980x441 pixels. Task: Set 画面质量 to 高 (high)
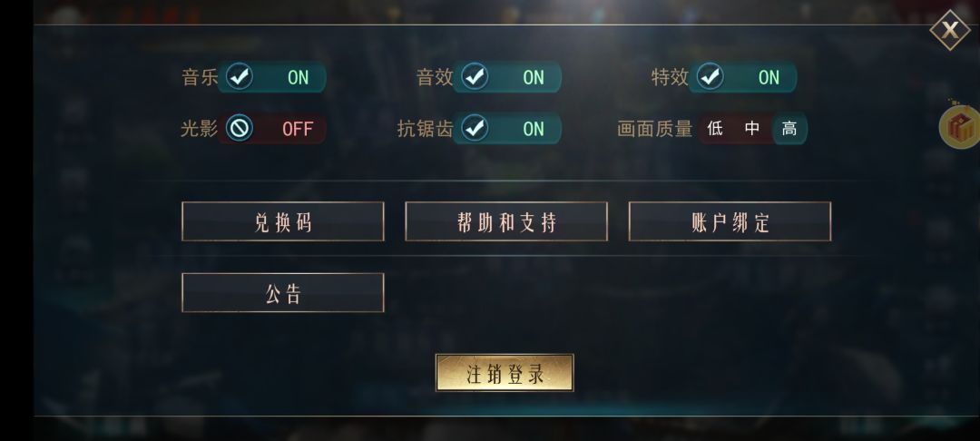[x=789, y=129]
